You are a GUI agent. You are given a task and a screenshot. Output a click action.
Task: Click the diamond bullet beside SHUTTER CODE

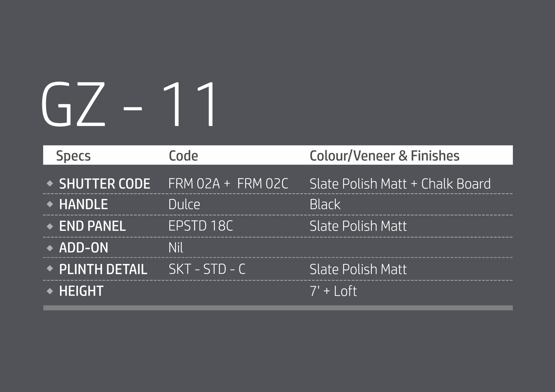pyautogui.click(x=50, y=183)
